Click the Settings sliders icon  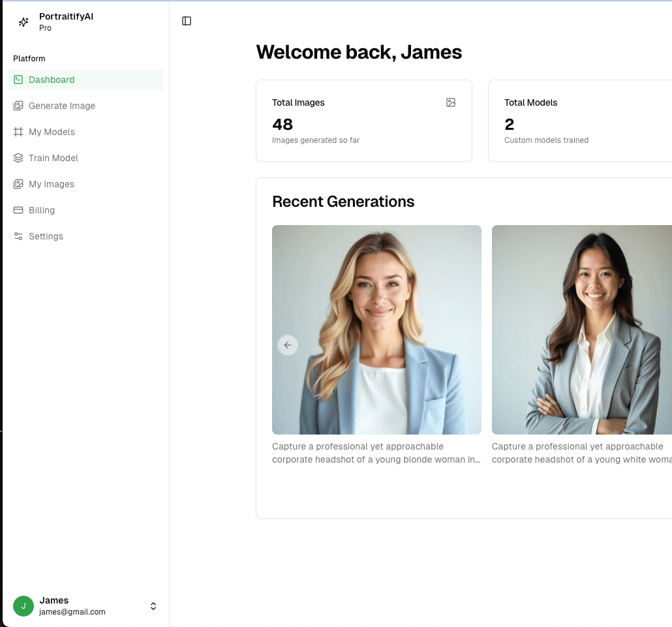(x=18, y=236)
